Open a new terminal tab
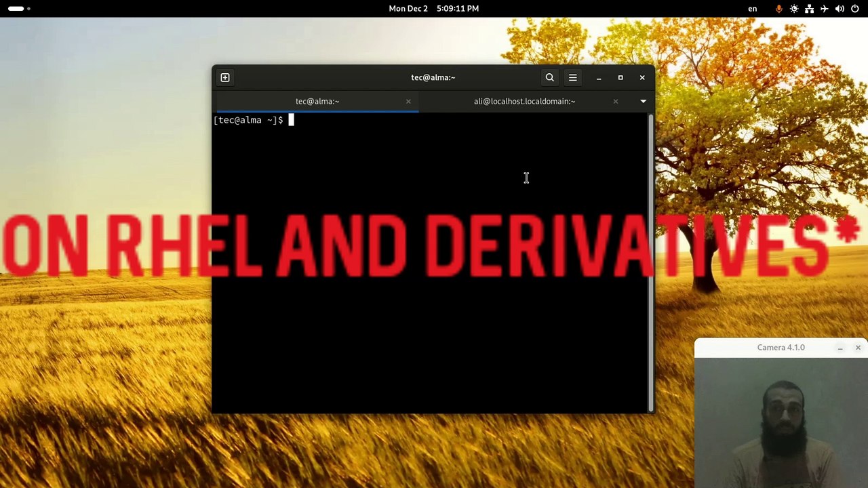 click(x=225, y=77)
